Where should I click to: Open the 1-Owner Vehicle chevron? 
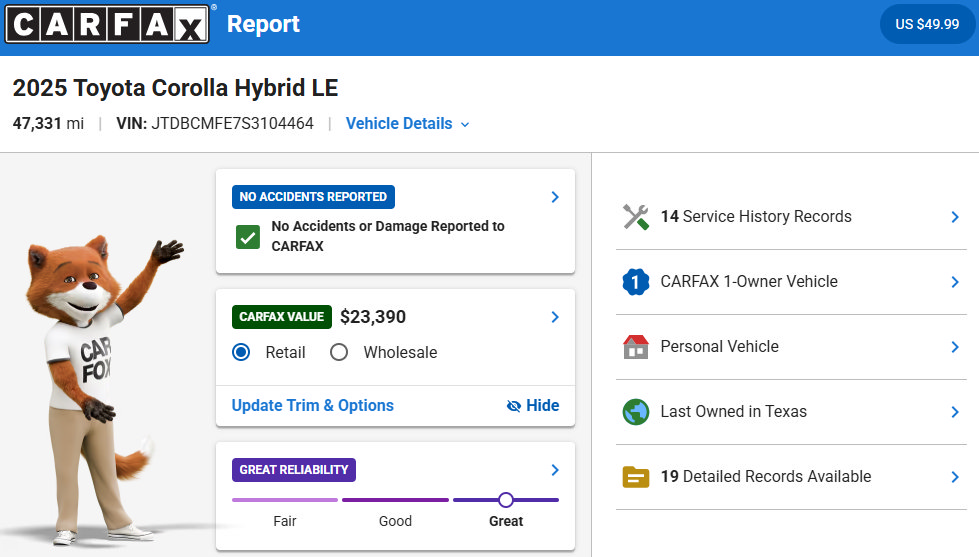click(x=955, y=282)
